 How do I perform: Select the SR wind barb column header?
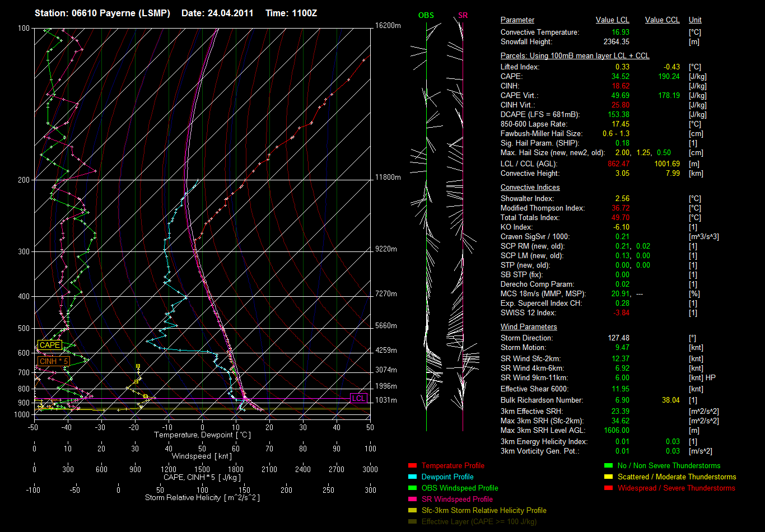(x=463, y=16)
